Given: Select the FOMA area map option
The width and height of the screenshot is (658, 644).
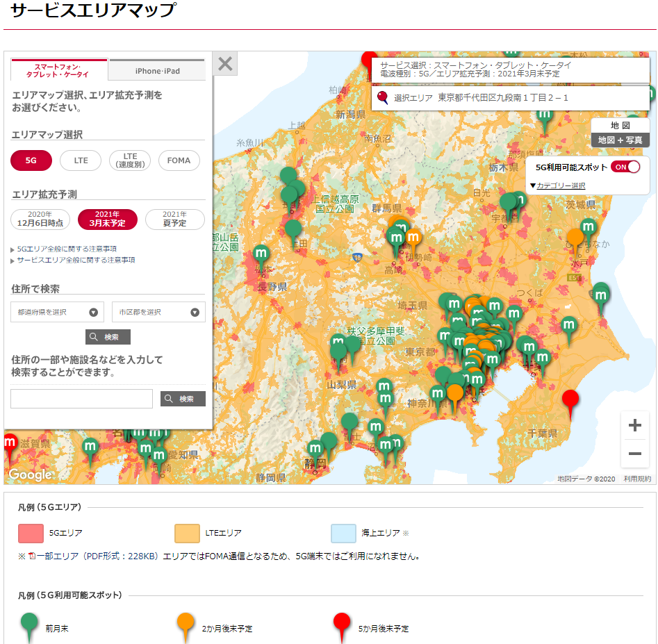Looking at the screenshot, I should pos(179,160).
